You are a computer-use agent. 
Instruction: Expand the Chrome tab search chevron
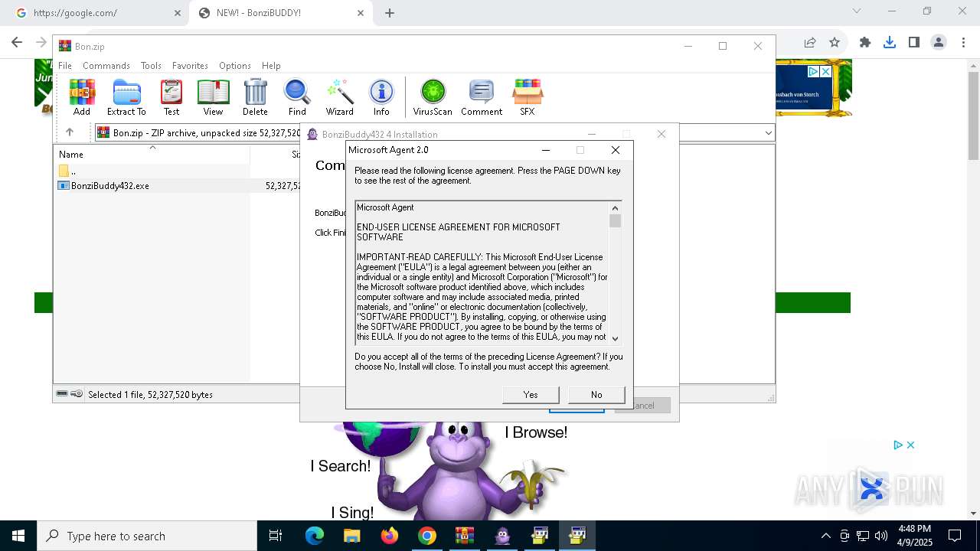pyautogui.click(x=857, y=11)
